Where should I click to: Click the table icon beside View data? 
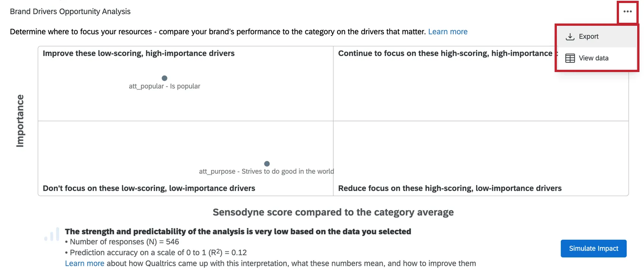coord(569,58)
